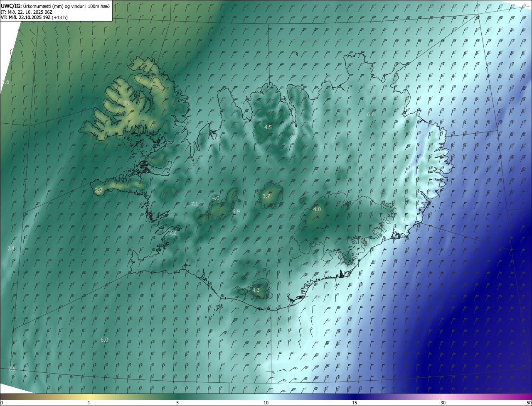Click the color scale tick label '10'
The image size is (532, 406).
coord(266,403)
